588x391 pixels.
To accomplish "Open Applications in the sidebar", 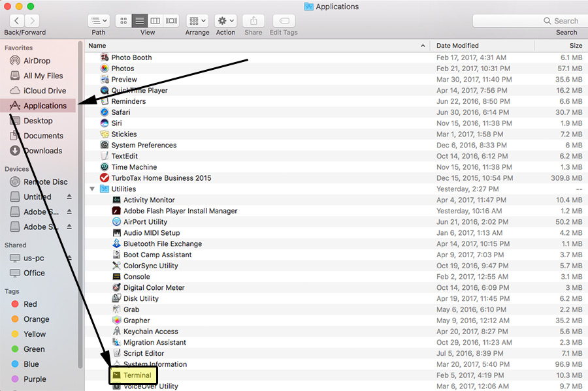I will pyautogui.click(x=44, y=106).
